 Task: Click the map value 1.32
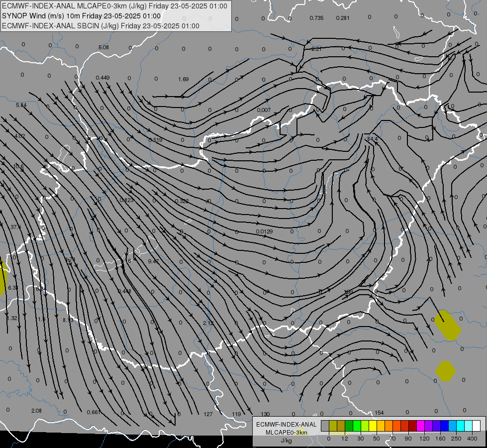pyautogui.click(x=12, y=319)
